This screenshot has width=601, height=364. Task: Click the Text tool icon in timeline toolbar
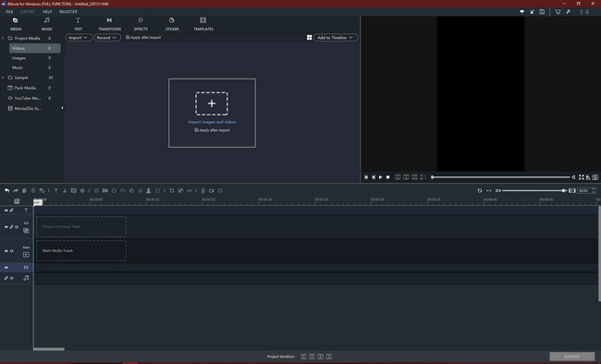(x=55, y=190)
